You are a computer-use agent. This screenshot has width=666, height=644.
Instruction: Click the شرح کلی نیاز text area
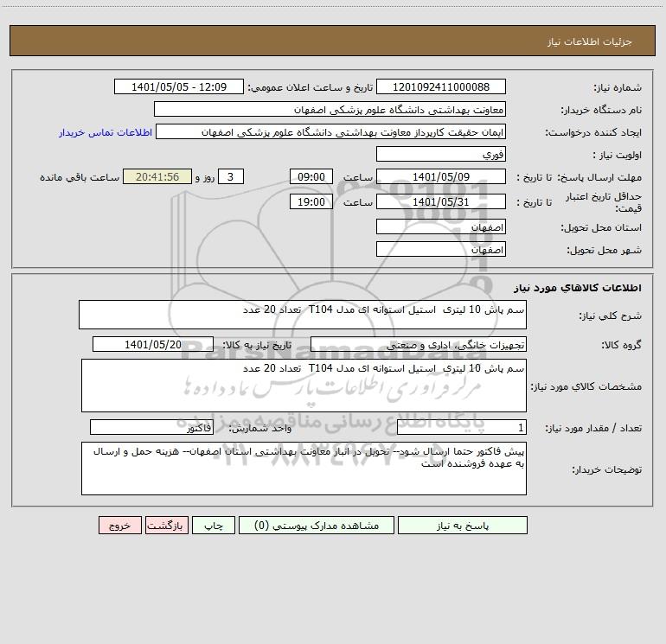point(303,315)
